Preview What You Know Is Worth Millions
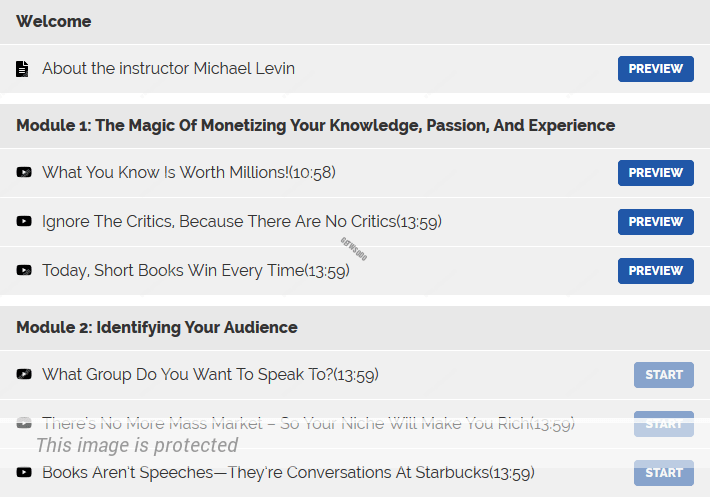Screen dimensions: 710x497 [655, 173]
